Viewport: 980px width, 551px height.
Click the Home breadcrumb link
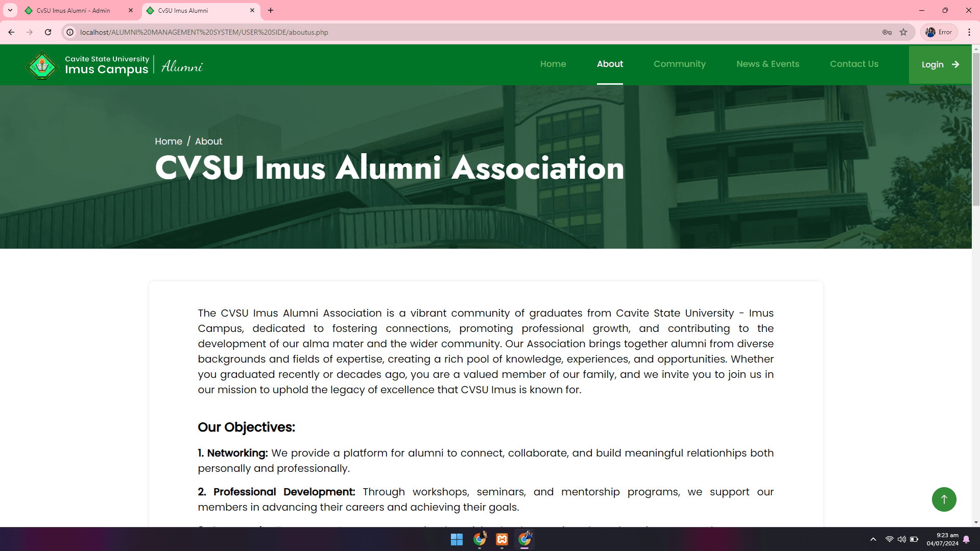(x=168, y=141)
